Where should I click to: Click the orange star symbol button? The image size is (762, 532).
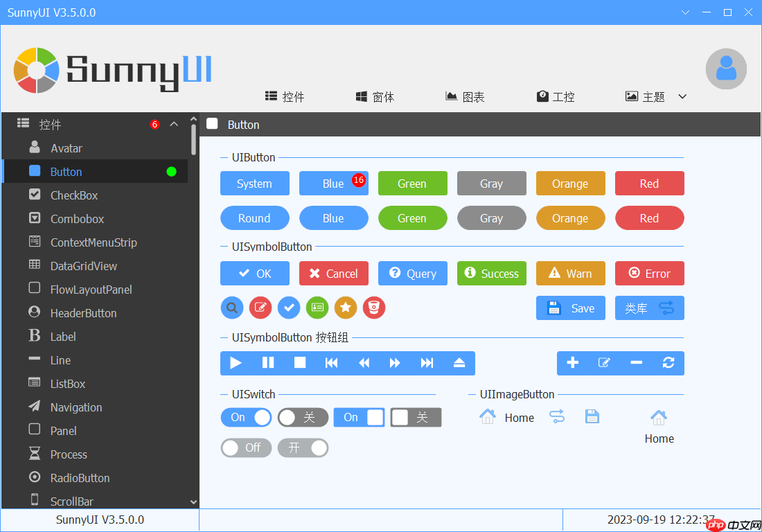pyautogui.click(x=346, y=308)
